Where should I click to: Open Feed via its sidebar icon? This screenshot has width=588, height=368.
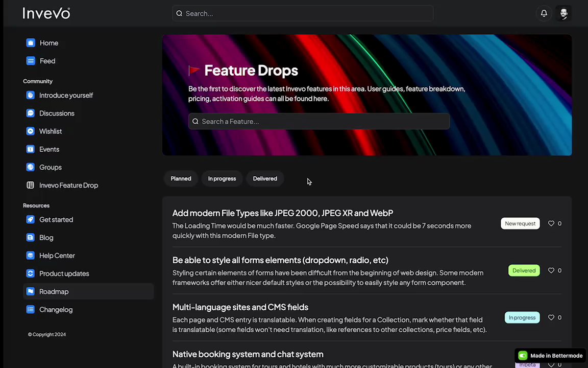(x=31, y=61)
